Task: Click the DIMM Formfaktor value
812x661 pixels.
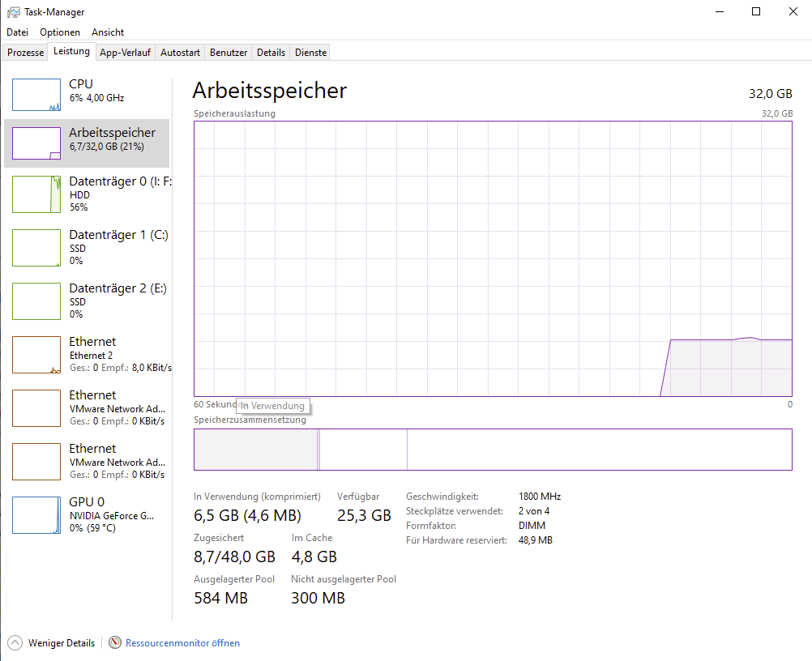Action: [532, 526]
